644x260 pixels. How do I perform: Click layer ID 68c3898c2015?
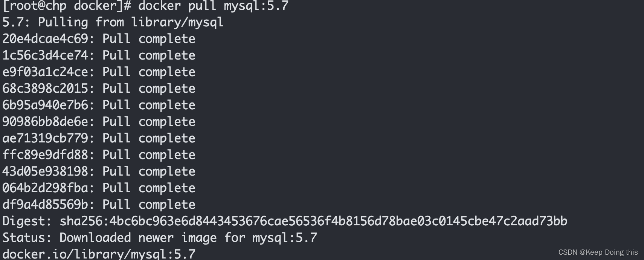click(45, 89)
